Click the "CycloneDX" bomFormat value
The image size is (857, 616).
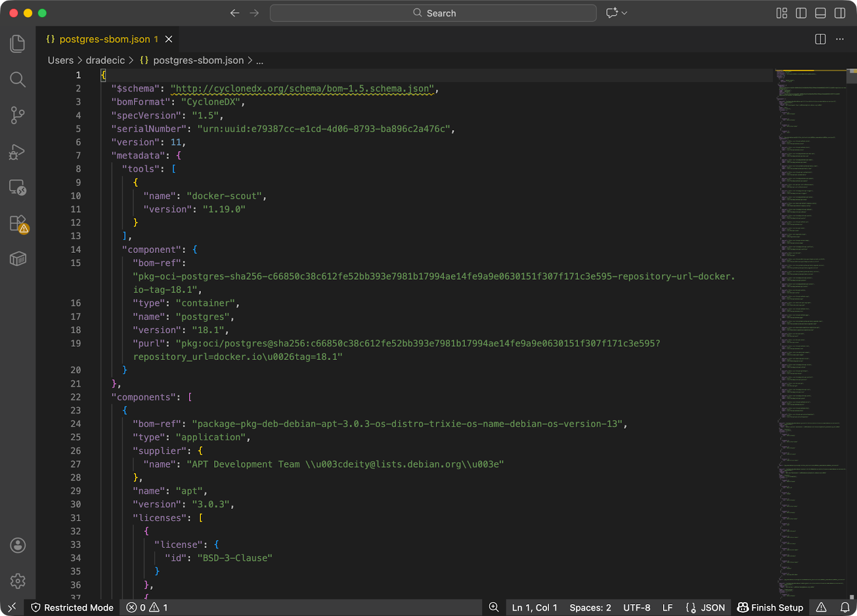(x=211, y=102)
